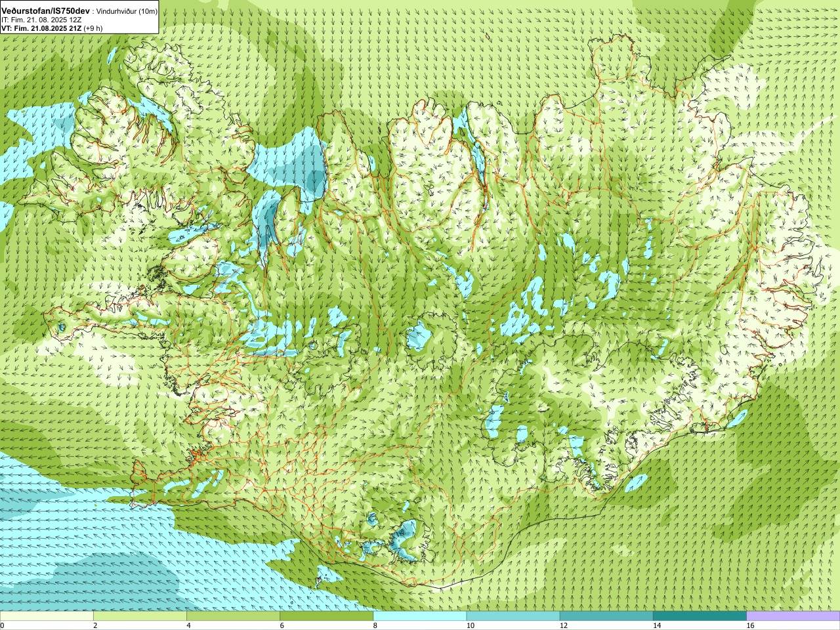Viewport: 840px width, 630px height.
Task: Click the lavender above-16 legend swatch
Action: coord(793,616)
